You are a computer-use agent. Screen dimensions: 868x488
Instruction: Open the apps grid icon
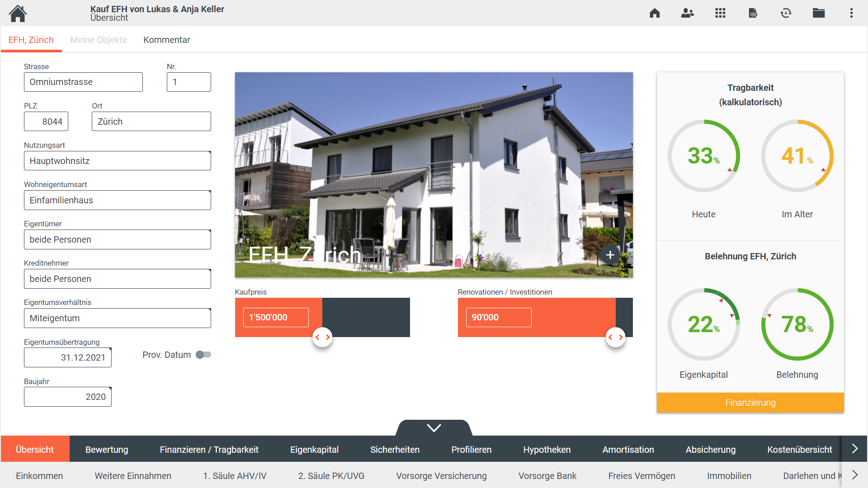tap(720, 13)
